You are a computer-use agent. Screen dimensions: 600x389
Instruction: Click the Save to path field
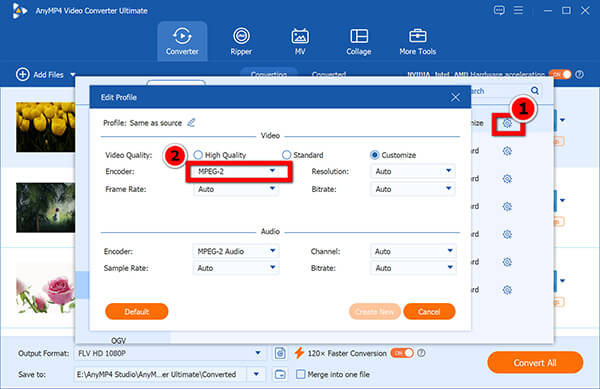tap(161, 374)
